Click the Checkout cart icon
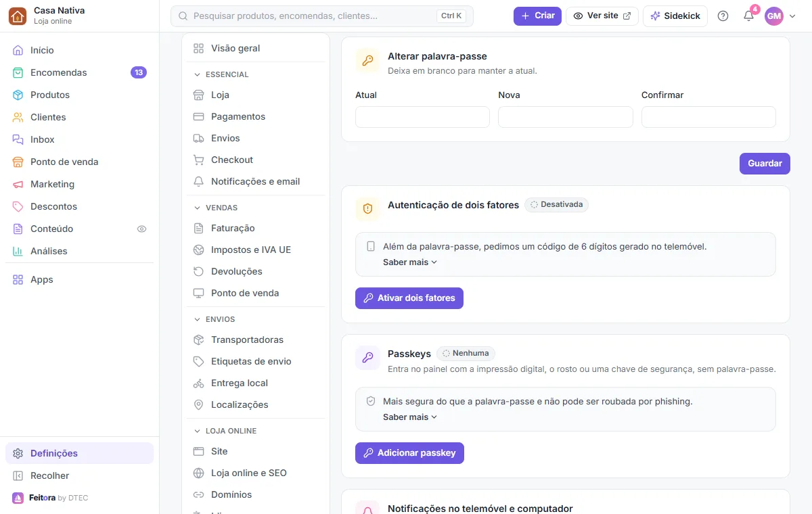This screenshot has width=812, height=514. tap(198, 160)
